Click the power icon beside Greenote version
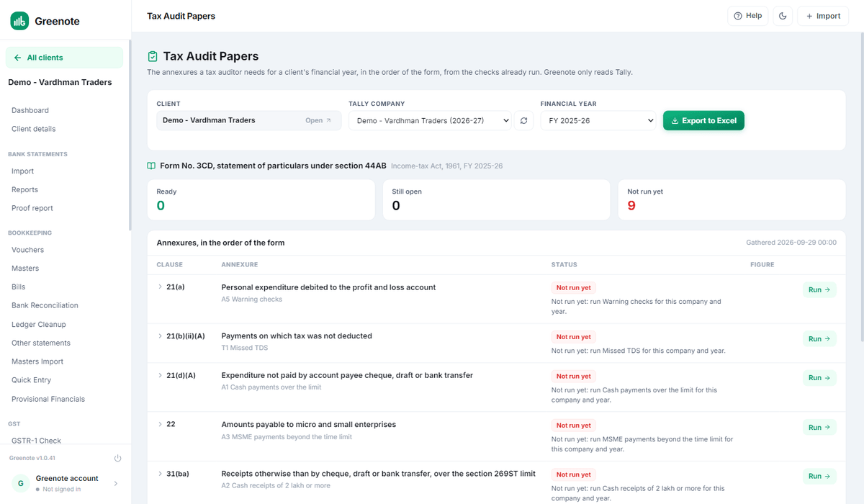 (x=117, y=458)
